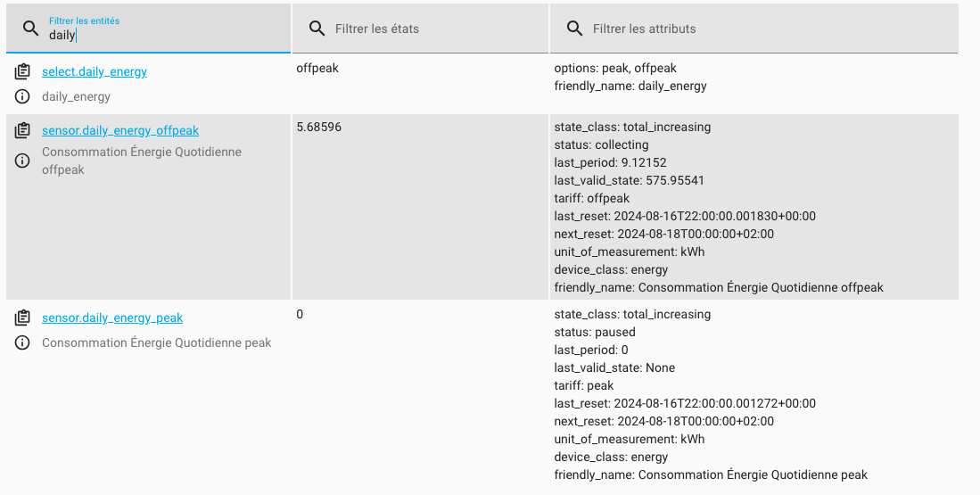Open the select.daily_energy entity link
This screenshot has width=980, height=495.
[x=95, y=71]
